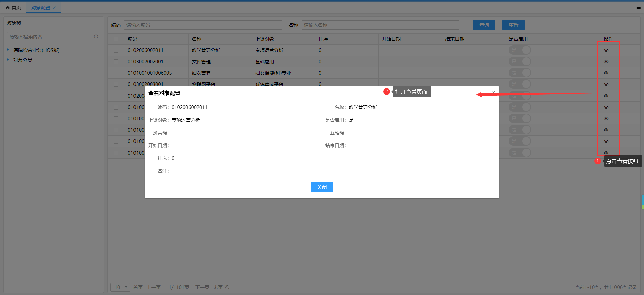Switch to the 对象配置 tab

coord(40,8)
